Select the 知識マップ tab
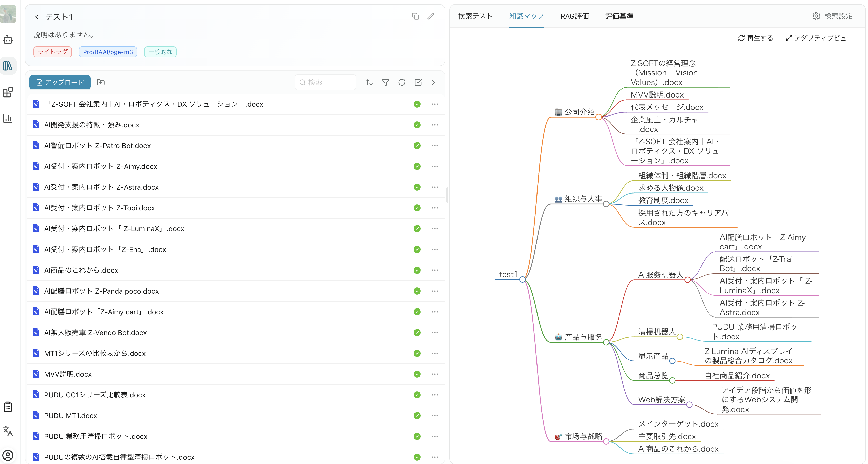Screen dimensions: 868x464 (527, 16)
